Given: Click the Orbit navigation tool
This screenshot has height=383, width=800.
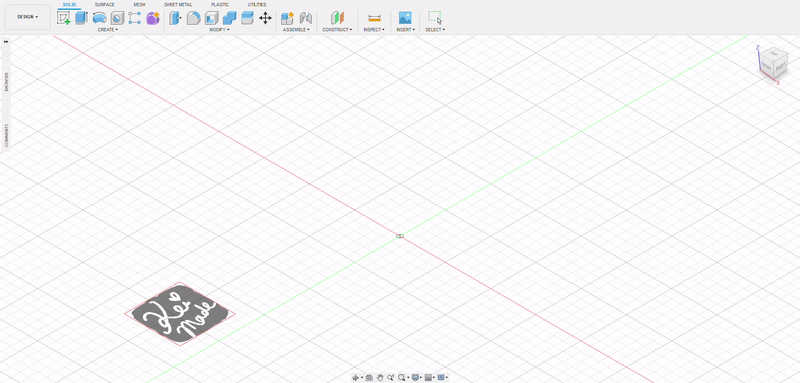Looking at the screenshot, I should pyautogui.click(x=357, y=377).
